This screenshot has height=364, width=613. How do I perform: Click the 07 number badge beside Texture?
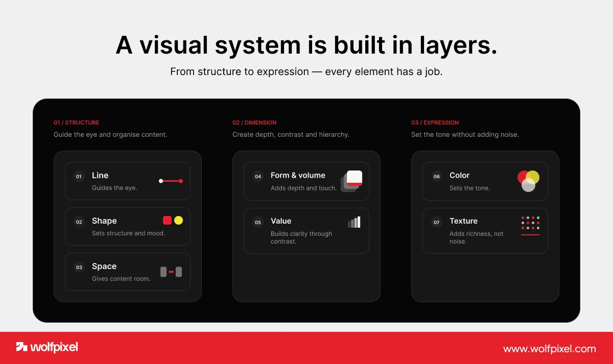tap(437, 222)
